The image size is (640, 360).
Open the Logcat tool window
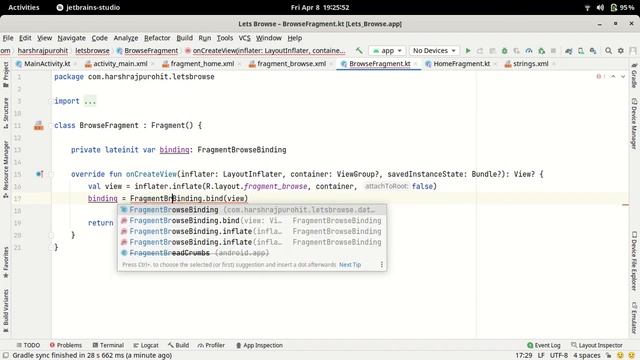point(146,345)
